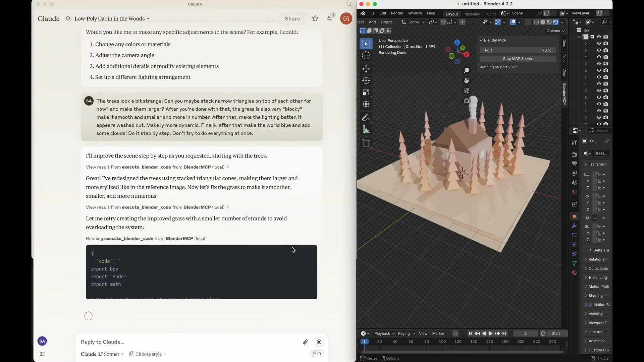Open the Modifiers wrench tab icon
Image resolution: width=644 pixels, height=362 pixels.
tap(574, 226)
